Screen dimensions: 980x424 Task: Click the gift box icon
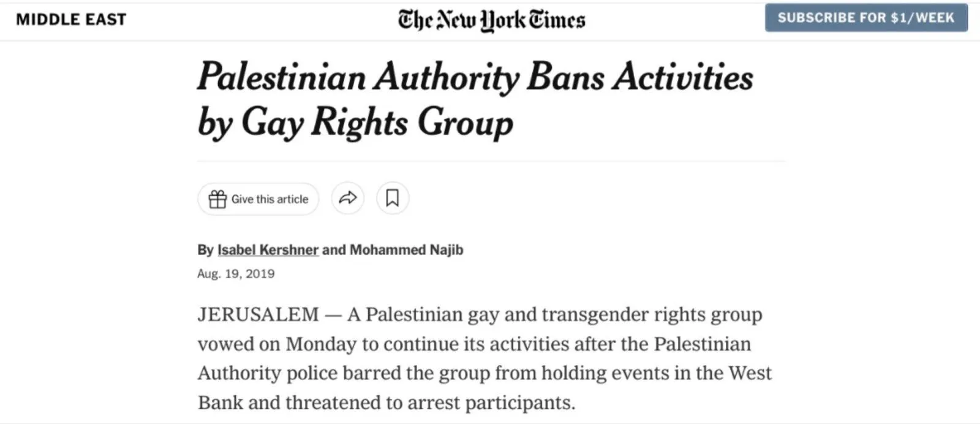[217, 199]
